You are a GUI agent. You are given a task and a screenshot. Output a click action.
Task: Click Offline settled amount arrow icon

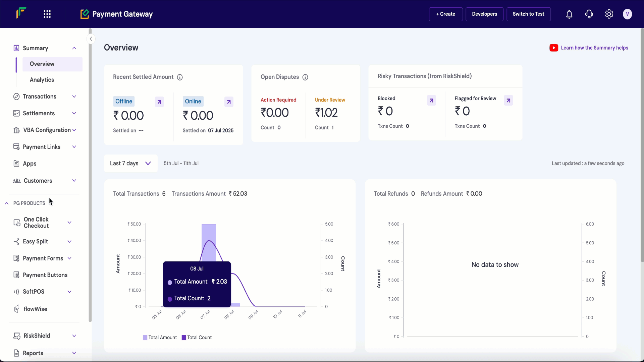(x=159, y=102)
